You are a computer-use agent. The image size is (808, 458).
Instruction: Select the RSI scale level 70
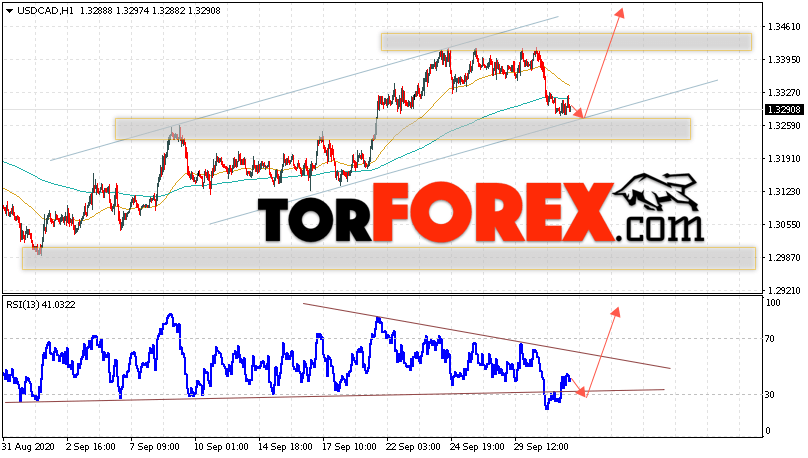pos(770,339)
